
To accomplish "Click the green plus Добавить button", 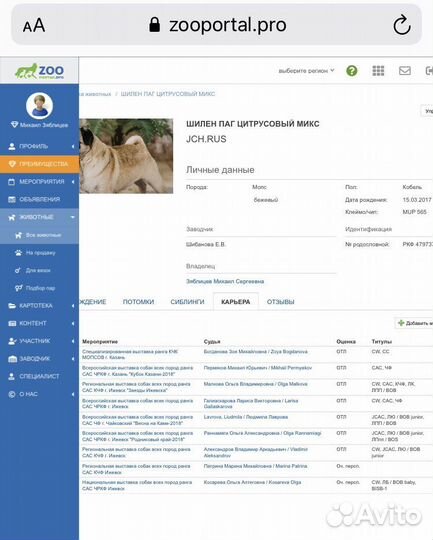I will pyautogui.click(x=414, y=323).
